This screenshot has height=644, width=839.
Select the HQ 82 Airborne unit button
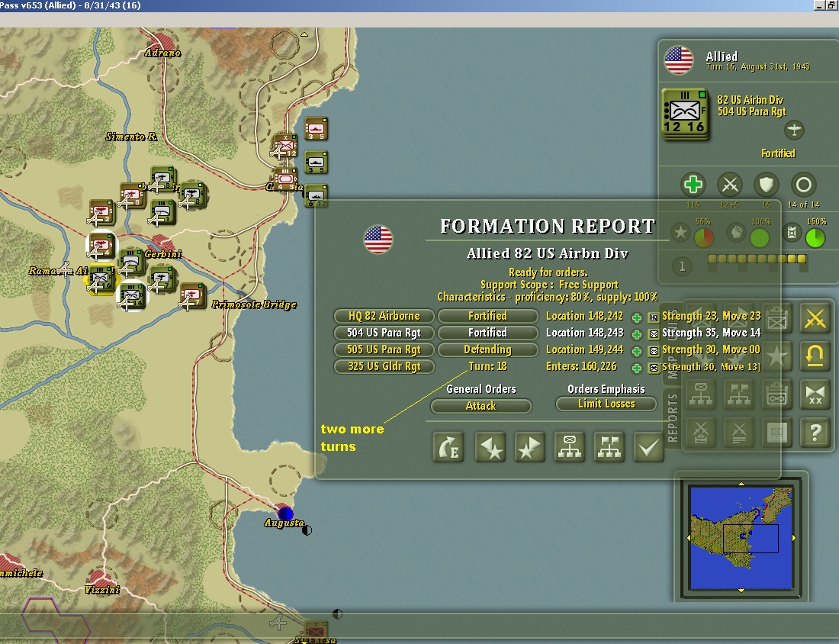tap(384, 316)
